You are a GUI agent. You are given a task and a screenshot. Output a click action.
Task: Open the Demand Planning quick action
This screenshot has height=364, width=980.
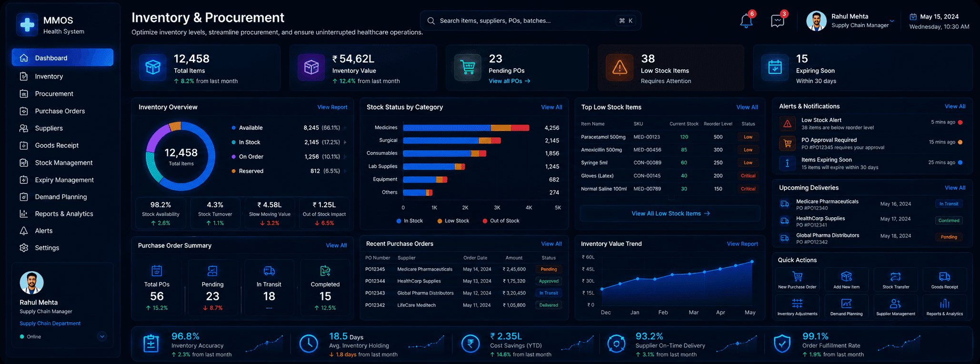pos(846,306)
